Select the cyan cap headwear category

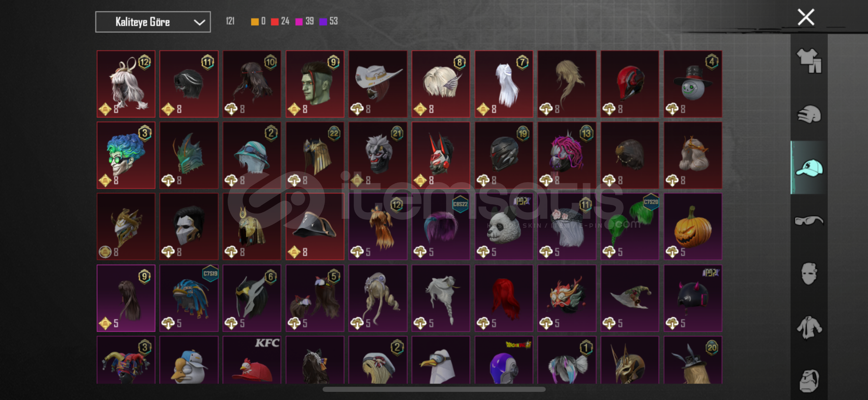click(809, 167)
